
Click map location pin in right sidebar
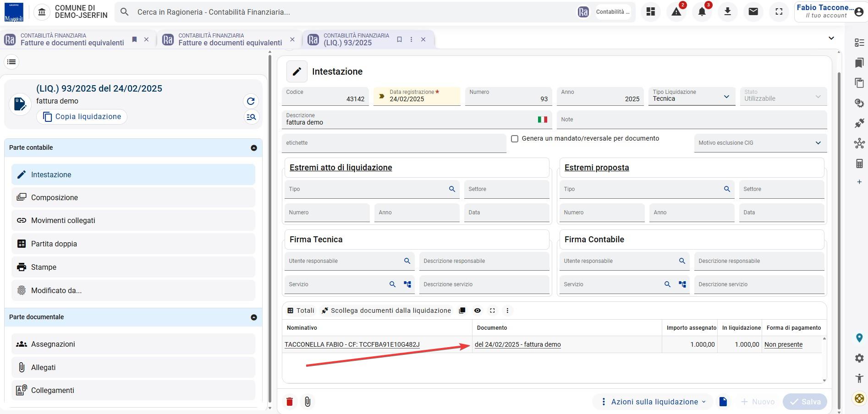859,338
